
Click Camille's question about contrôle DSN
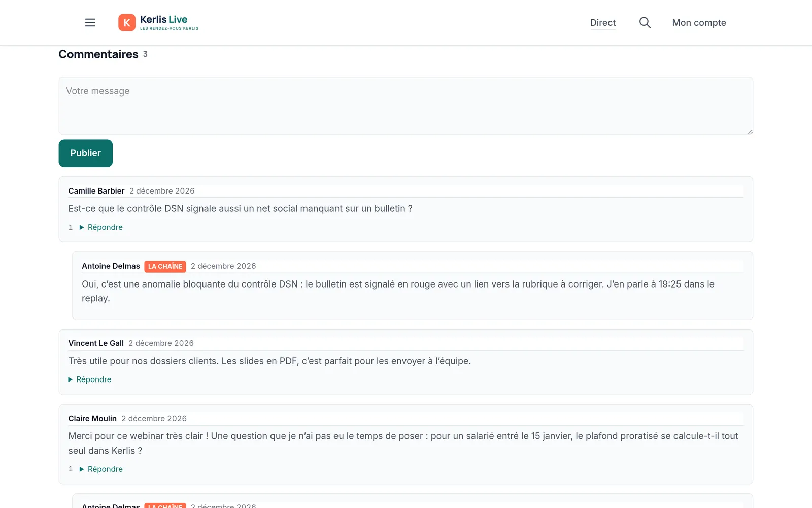(240, 209)
